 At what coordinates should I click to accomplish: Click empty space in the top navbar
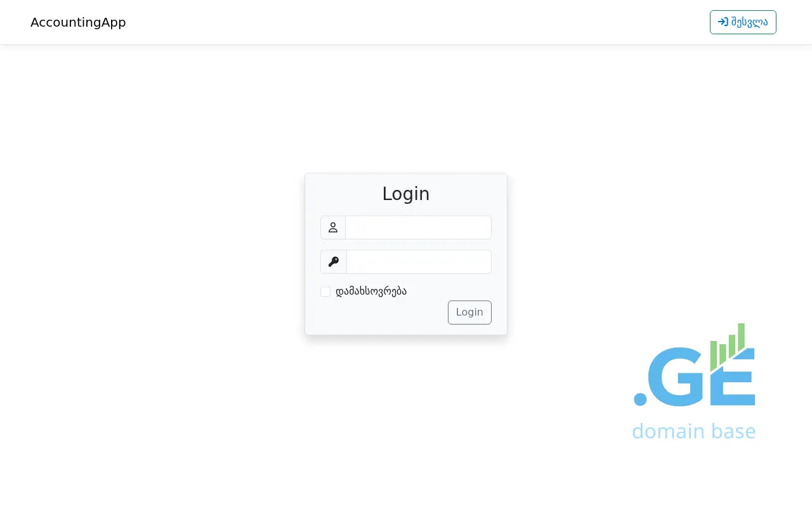pyautogui.click(x=412, y=22)
